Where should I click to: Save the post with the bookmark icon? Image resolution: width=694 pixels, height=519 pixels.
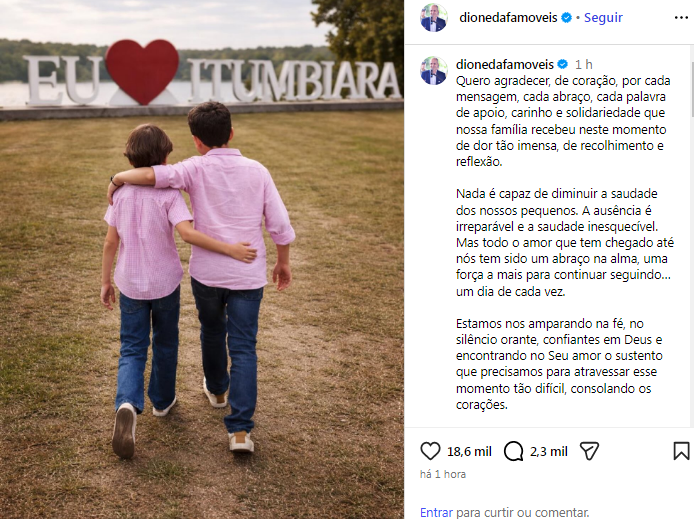click(681, 451)
